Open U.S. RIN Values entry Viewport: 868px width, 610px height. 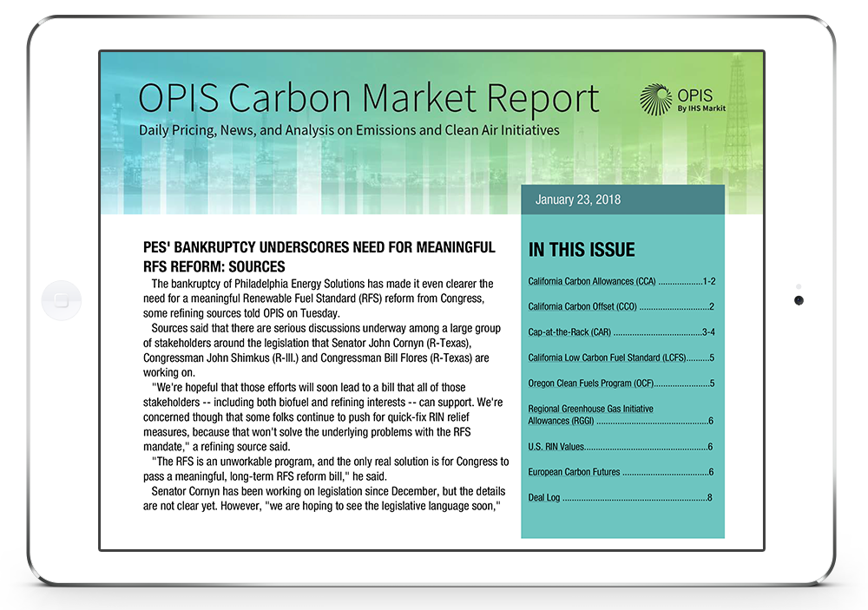coord(621,447)
